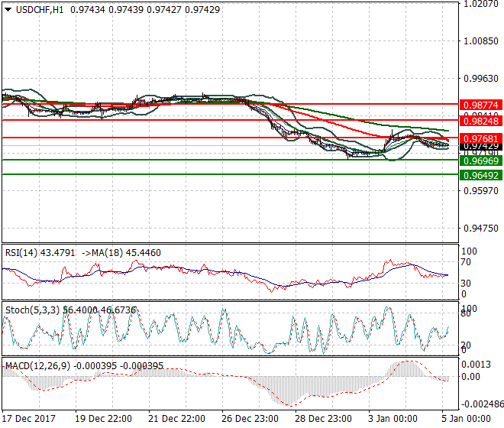Select the 3 Jan 00:00 time label
504x428 pixels.
(x=393, y=419)
